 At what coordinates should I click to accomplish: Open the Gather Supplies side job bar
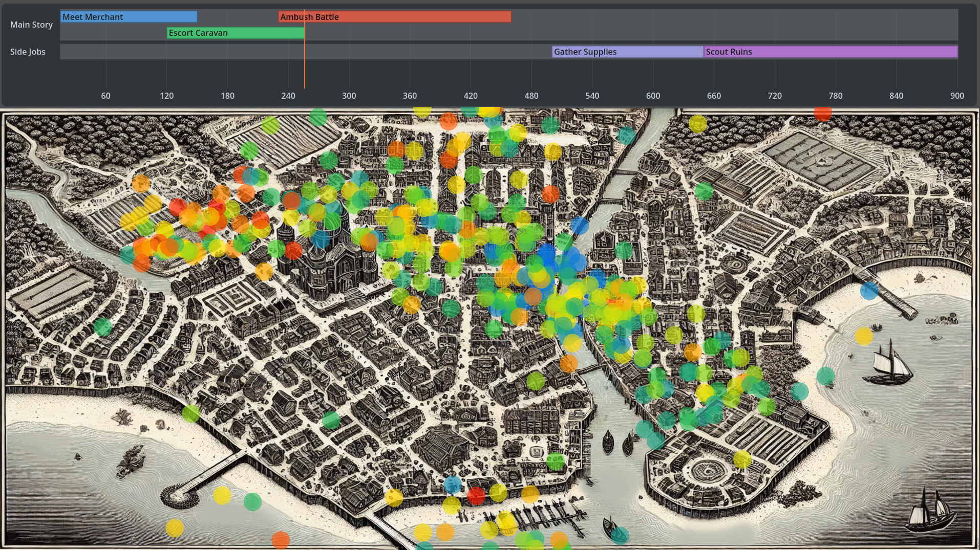(x=627, y=52)
